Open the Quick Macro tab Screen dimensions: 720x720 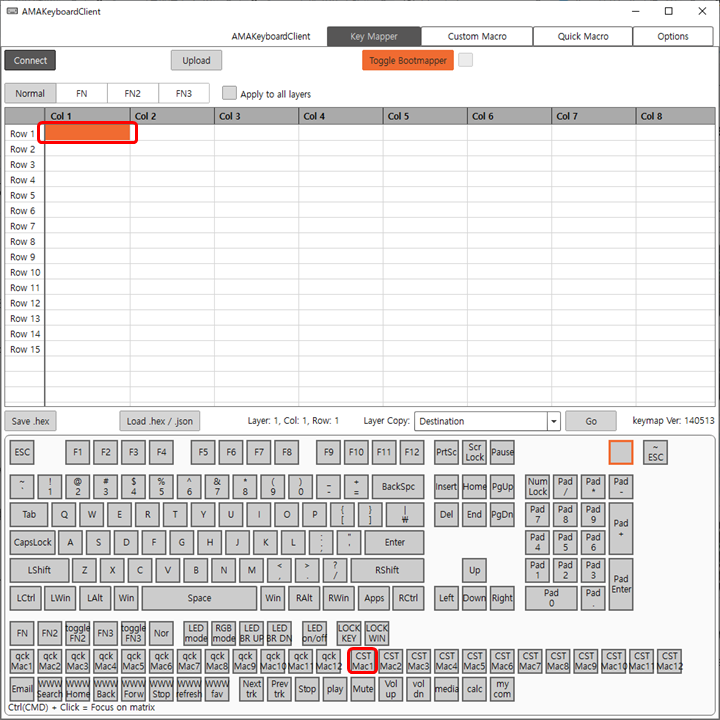[583, 36]
